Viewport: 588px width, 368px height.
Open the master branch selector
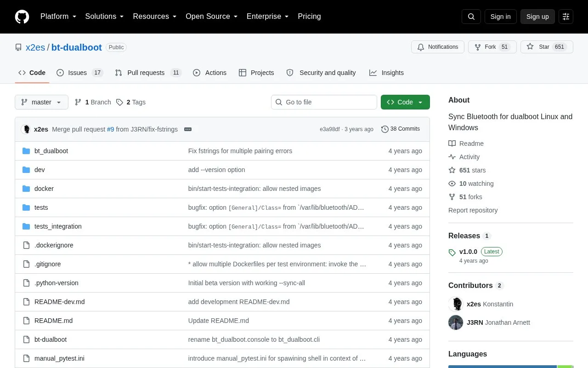click(x=41, y=102)
